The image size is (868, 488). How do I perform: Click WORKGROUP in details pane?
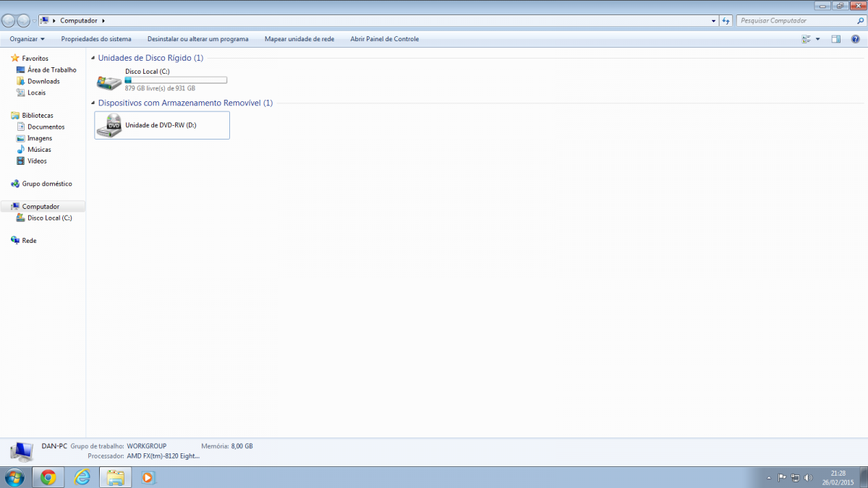coord(147,447)
